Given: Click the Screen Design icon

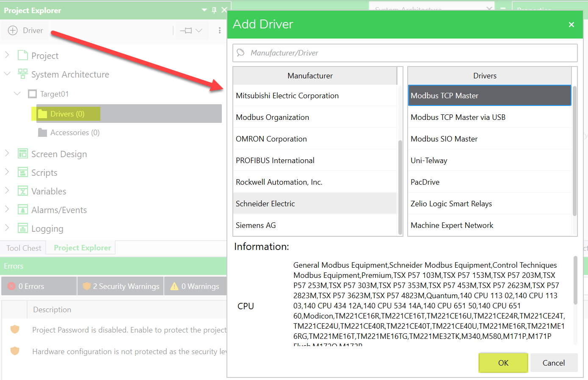Looking at the screenshot, I should 22,154.
